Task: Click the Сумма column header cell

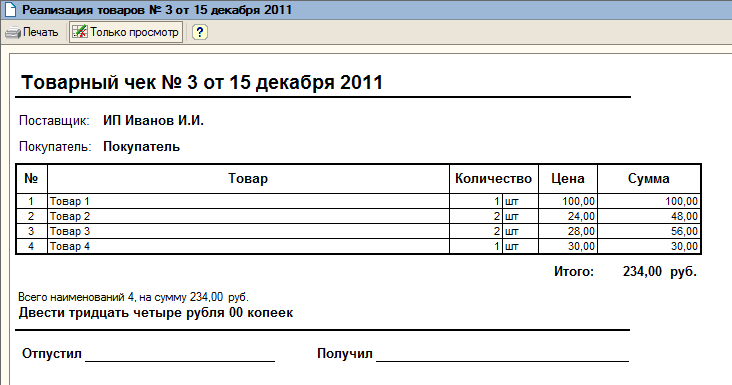Action: (x=649, y=179)
